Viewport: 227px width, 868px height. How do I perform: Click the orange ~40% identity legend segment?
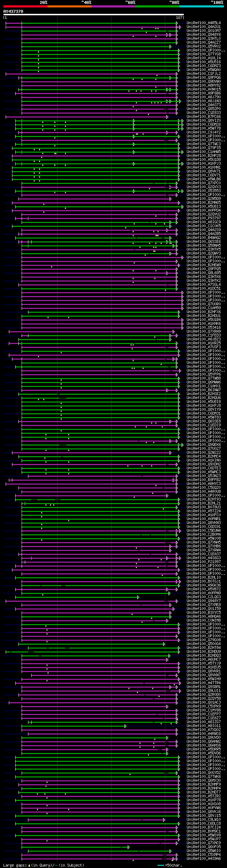click(70, 6)
